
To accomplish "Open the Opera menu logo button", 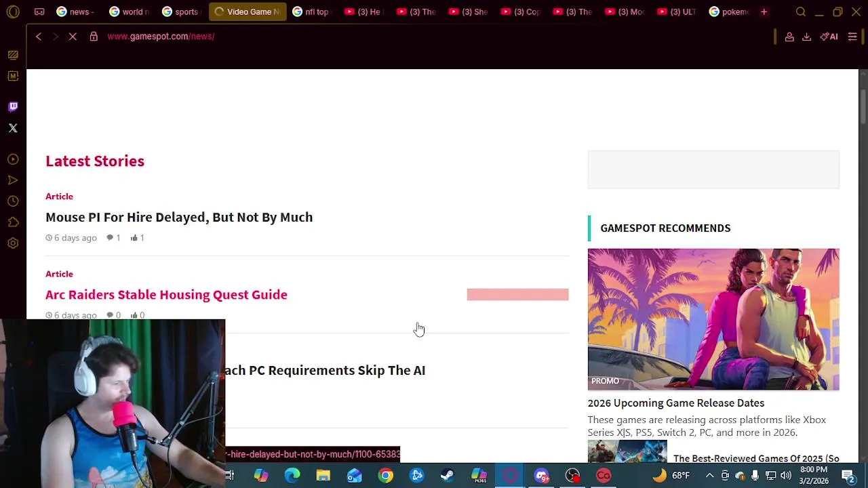I will pyautogui.click(x=13, y=12).
